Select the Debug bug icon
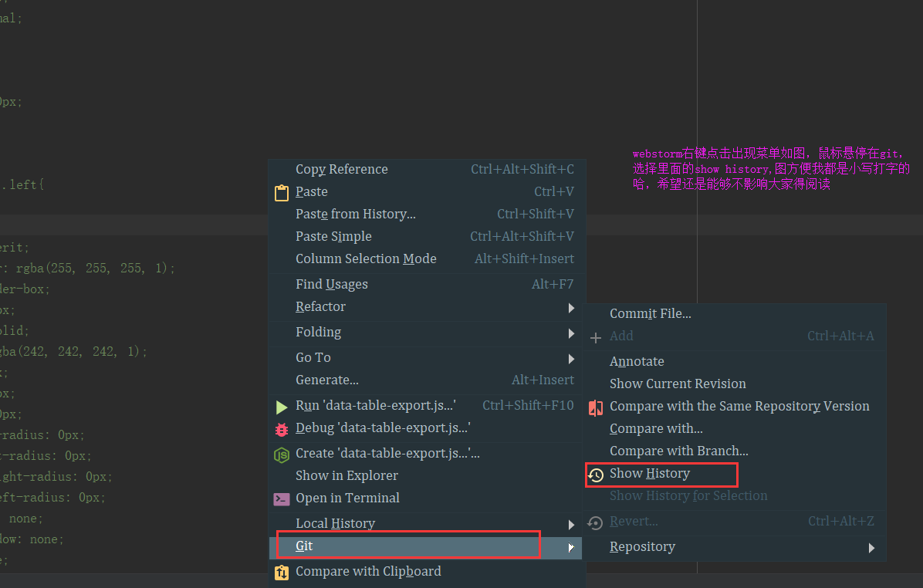Screen dimensions: 923x588 tap(282, 428)
